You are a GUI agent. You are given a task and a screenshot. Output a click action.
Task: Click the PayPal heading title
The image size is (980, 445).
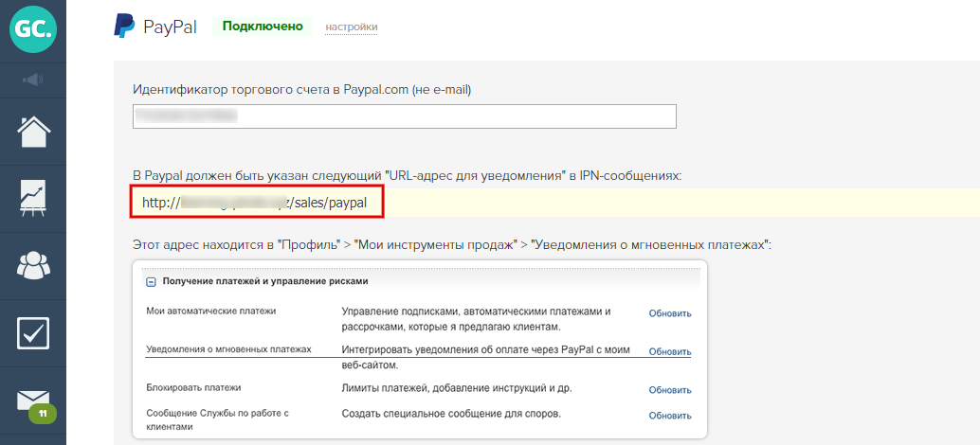[170, 27]
